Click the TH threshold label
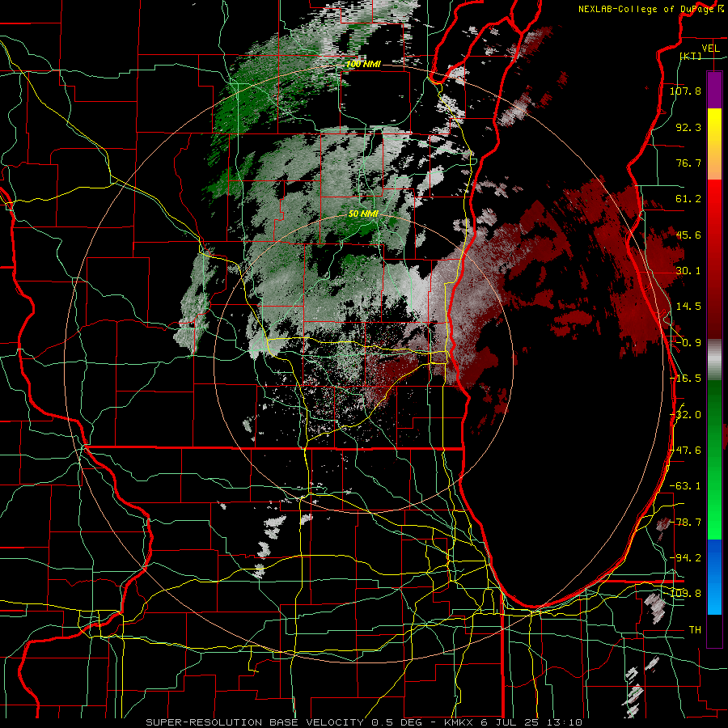The width and height of the screenshot is (728, 728). [695, 630]
